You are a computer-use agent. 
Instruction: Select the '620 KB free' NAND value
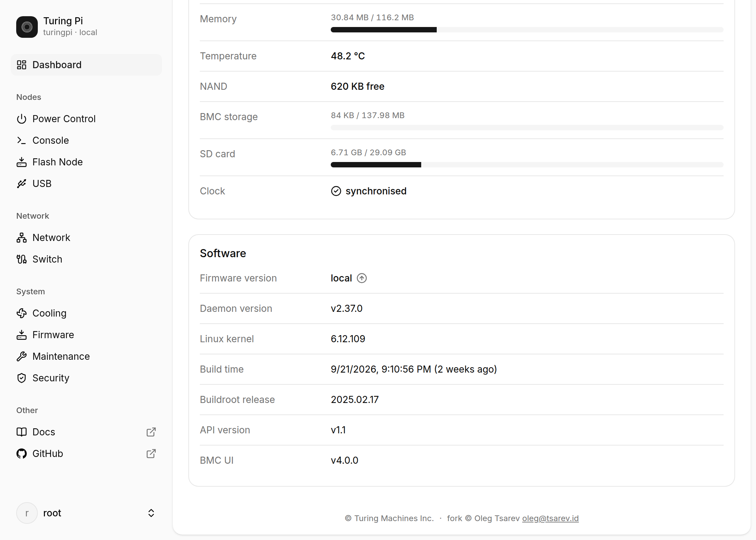click(x=358, y=86)
